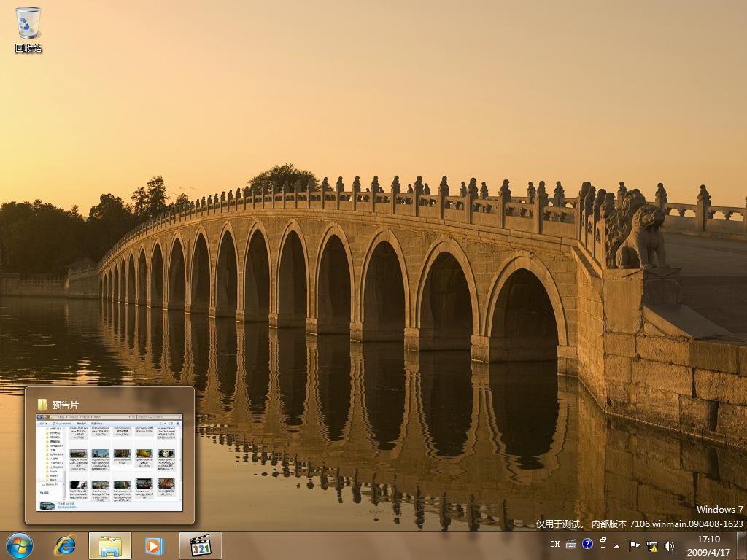The height and width of the screenshot is (560, 747).
Task: Click the network warning tray icon
Action: point(652,545)
